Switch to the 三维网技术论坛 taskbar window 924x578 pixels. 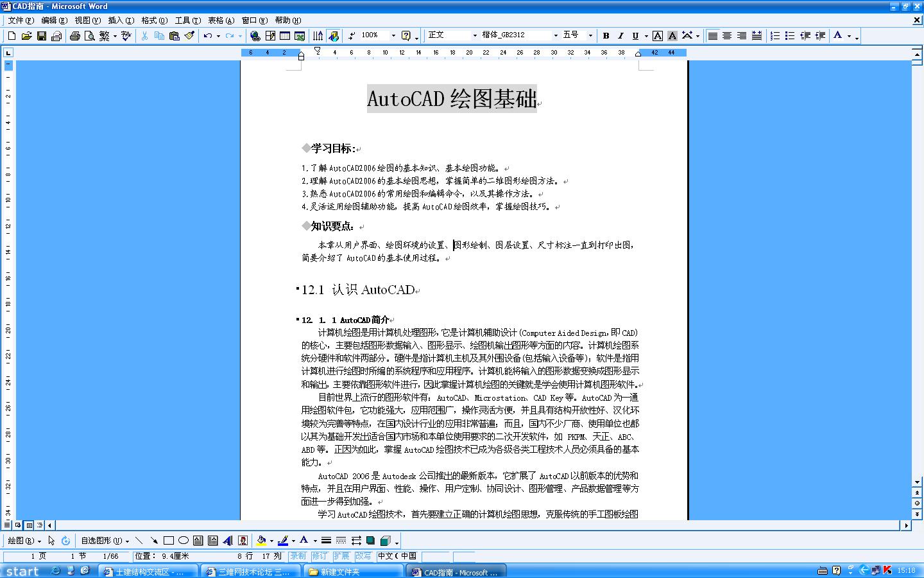252,572
